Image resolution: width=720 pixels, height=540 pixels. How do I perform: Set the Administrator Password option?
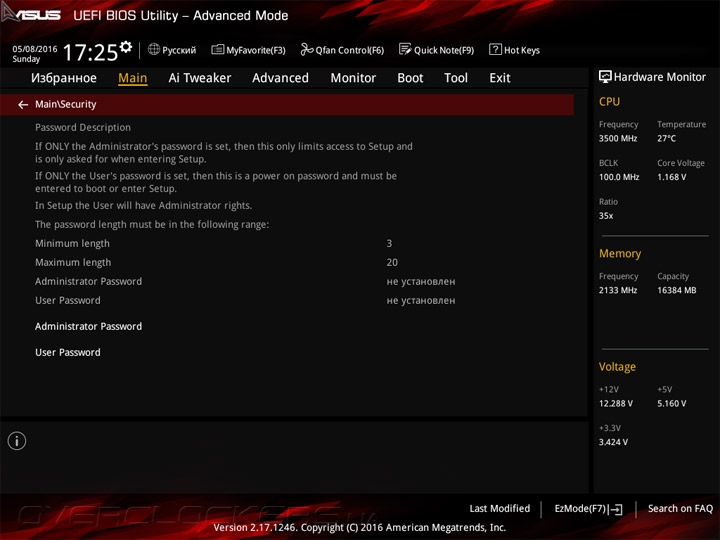pos(89,326)
